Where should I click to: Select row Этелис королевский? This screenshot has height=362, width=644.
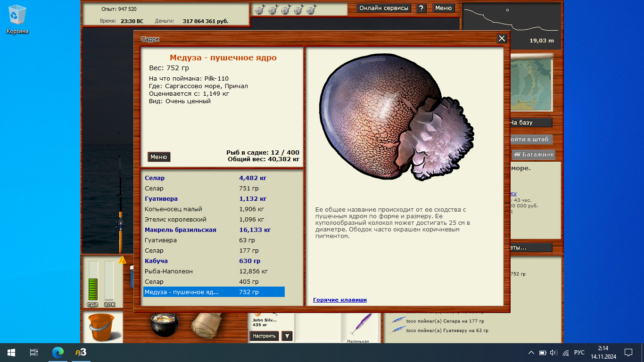coord(214,220)
